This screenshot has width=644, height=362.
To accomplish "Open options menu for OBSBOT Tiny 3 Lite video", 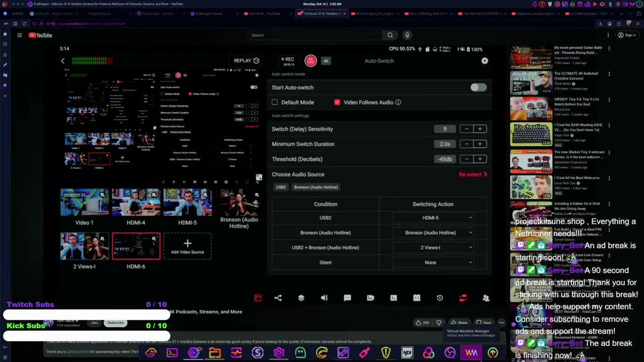I will point(609,100).
